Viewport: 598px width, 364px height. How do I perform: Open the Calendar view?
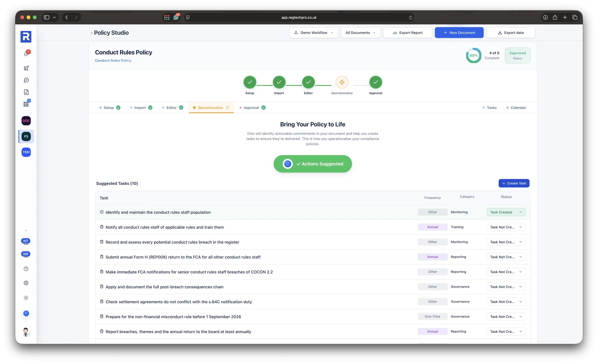[516, 108]
